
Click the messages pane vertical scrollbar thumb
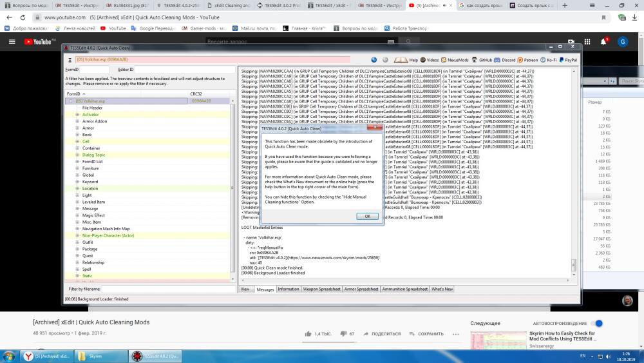574,264
